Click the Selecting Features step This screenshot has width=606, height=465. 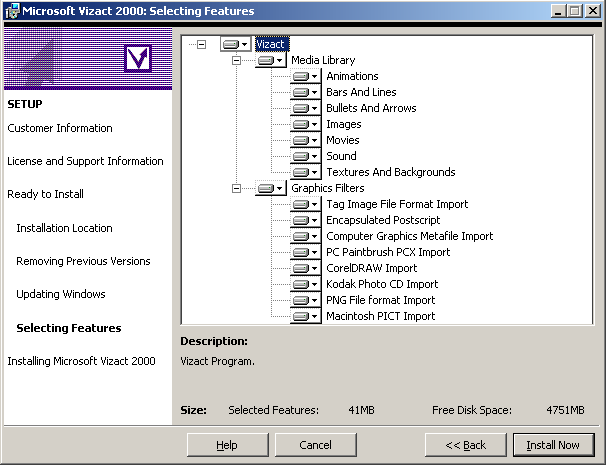point(69,328)
